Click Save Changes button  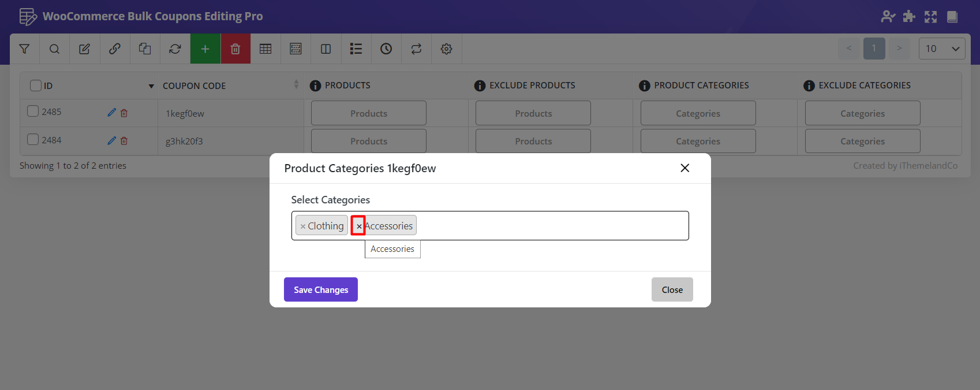pos(320,289)
